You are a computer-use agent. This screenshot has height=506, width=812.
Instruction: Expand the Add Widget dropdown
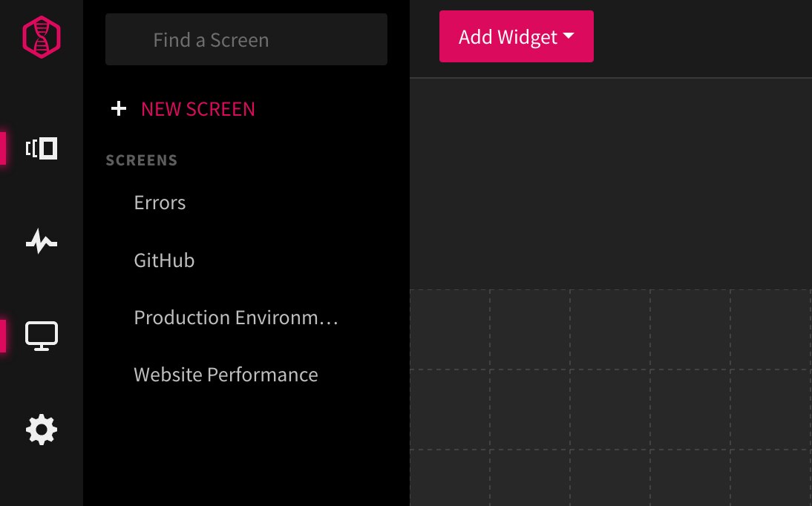point(517,36)
